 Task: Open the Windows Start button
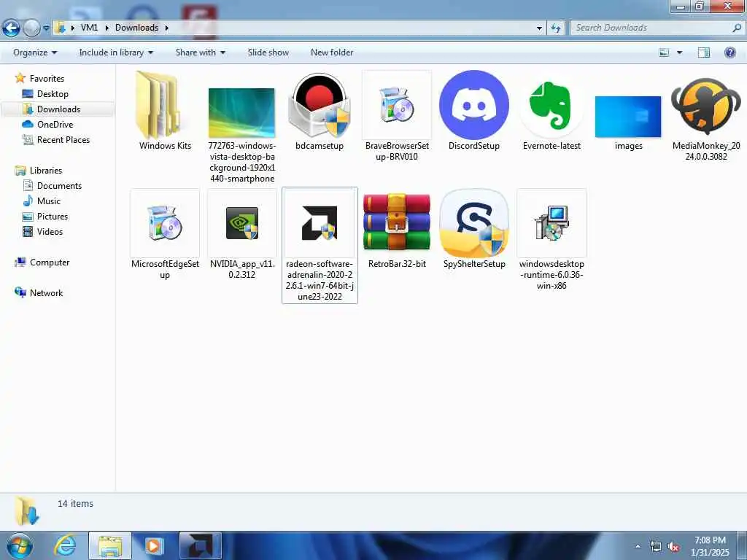pyautogui.click(x=20, y=545)
